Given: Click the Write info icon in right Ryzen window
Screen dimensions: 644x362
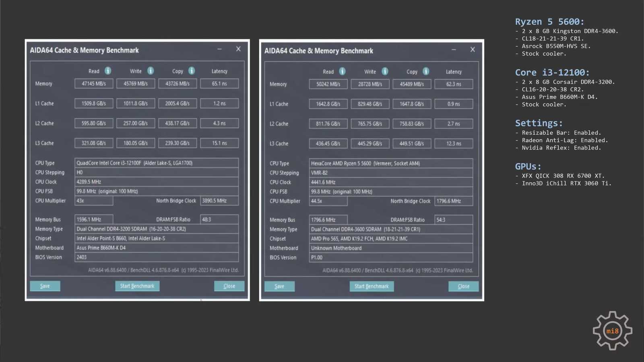Looking at the screenshot, I should point(385,71).
